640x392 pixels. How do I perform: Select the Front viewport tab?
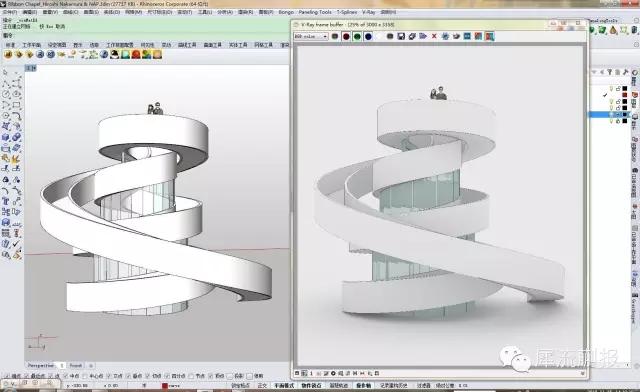point(76,365)
